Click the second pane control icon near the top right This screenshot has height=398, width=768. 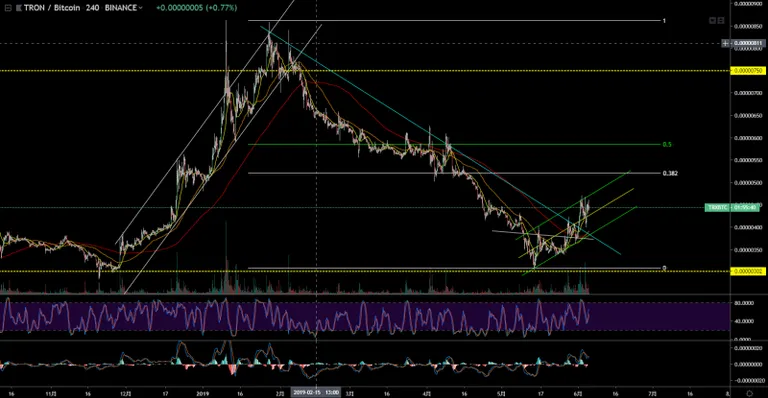[721, 20]
